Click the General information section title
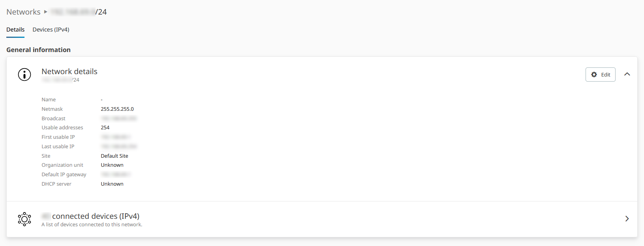Image resolution: width=644 pixels, height=246 pixels. point(38,50)
